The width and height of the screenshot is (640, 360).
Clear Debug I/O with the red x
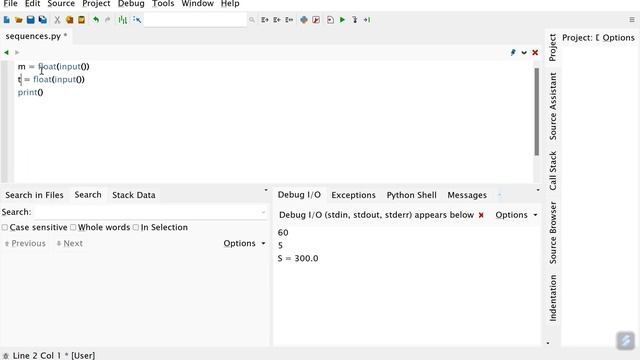[x=481, y=215]
